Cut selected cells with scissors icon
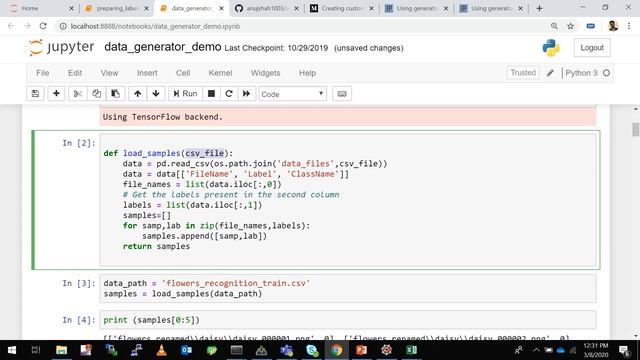The image size is (640, 360). pos(78,94)
